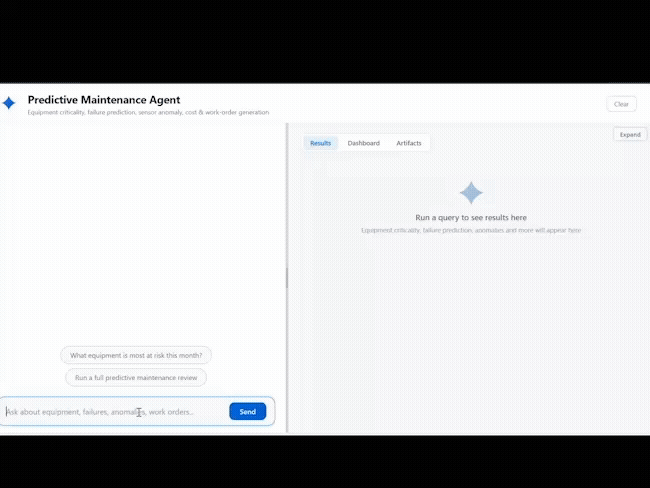Choose 'Run a full predictive maintenance review' suggestion

[136, 378]
